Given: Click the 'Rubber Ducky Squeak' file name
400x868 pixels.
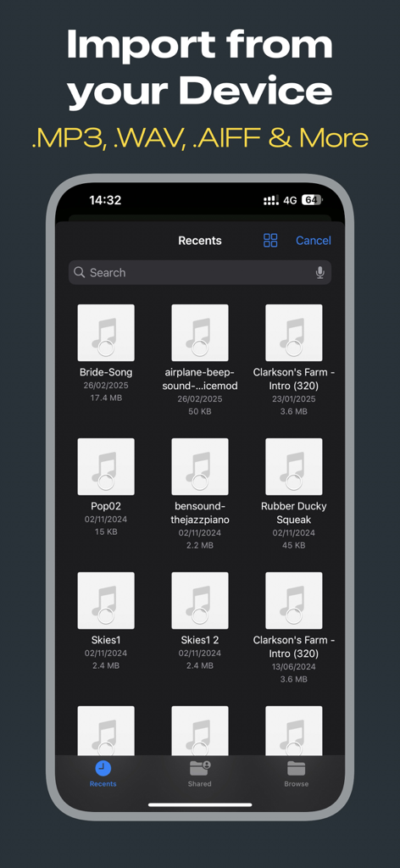Looking at the screenshot, I should (294, 513).
